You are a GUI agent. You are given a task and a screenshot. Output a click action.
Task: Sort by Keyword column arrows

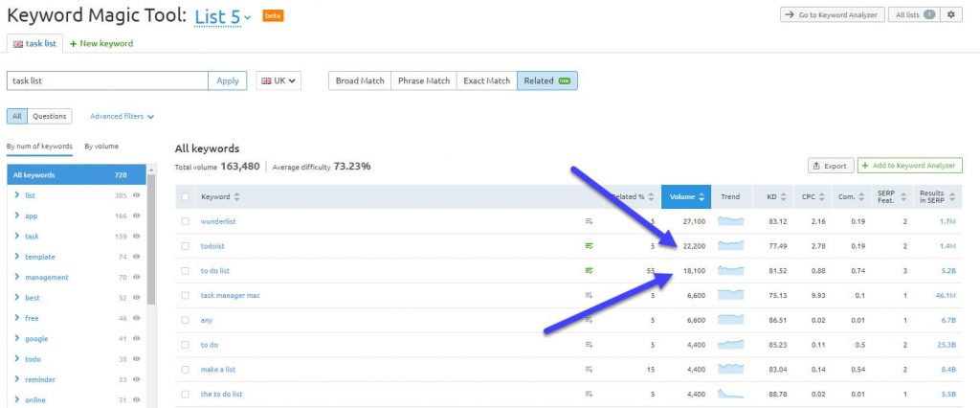point(236,197)
